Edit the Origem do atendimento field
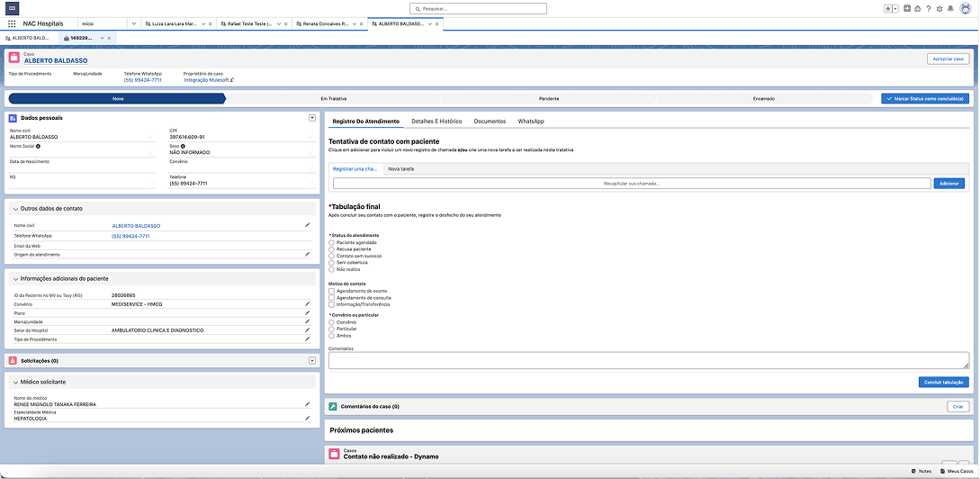The height and width of the screenshot is (479, 980). click(307, 254)
